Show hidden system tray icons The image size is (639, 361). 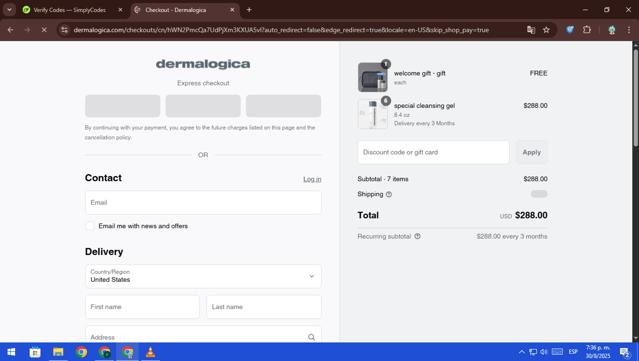click(x=522, y=352)
